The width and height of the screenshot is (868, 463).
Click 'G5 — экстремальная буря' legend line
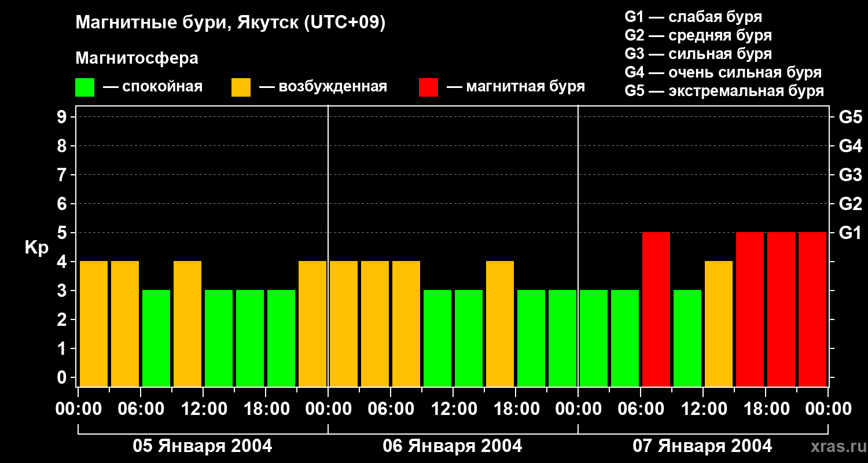[x=724, y=91]
